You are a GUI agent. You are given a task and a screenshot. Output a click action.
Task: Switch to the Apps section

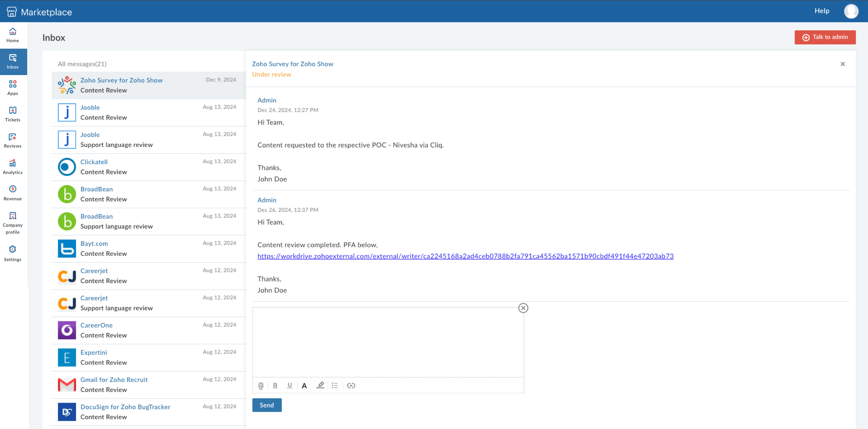click(x=13, y=88)
